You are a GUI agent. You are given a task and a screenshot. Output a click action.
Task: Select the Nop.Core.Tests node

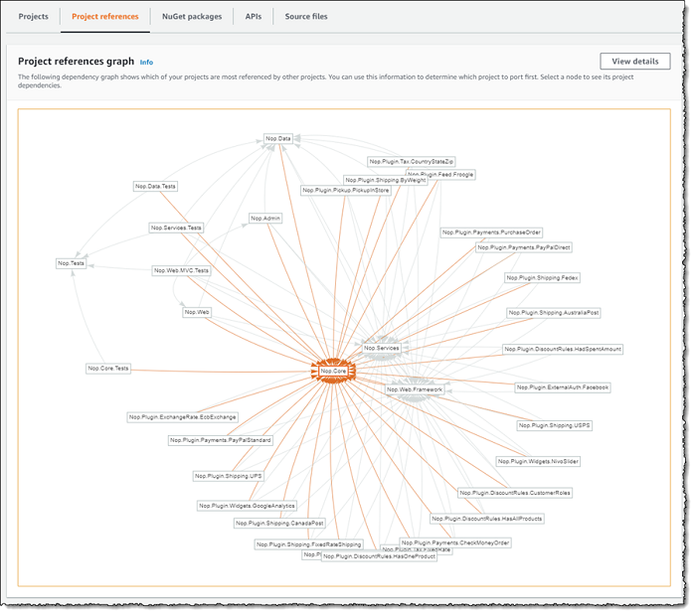108,368
